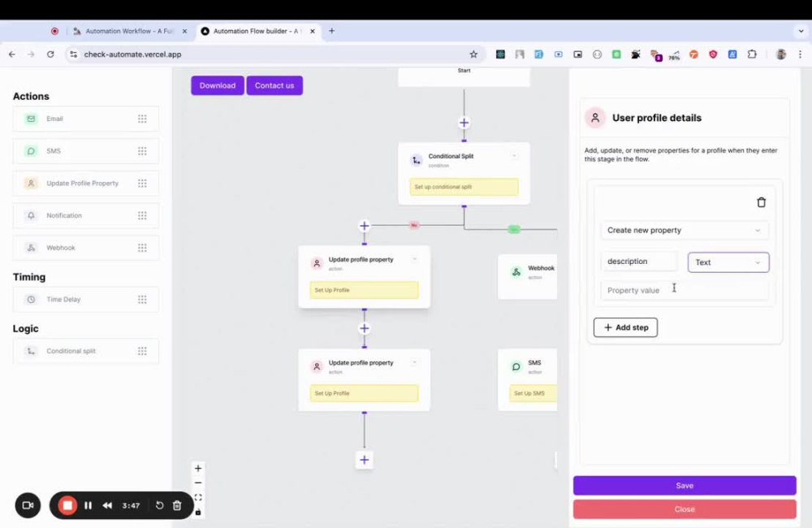Zoom out the canvas with minus control

pyautogui.click(x=198, y=483)
